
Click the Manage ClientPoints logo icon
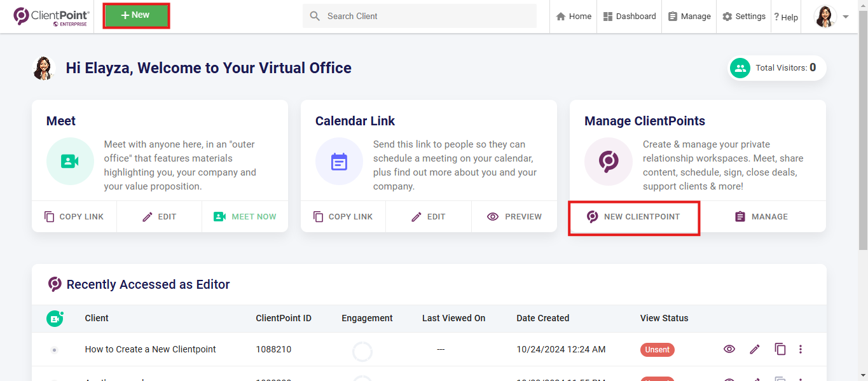pyautogui.click(x=609, y=162)
